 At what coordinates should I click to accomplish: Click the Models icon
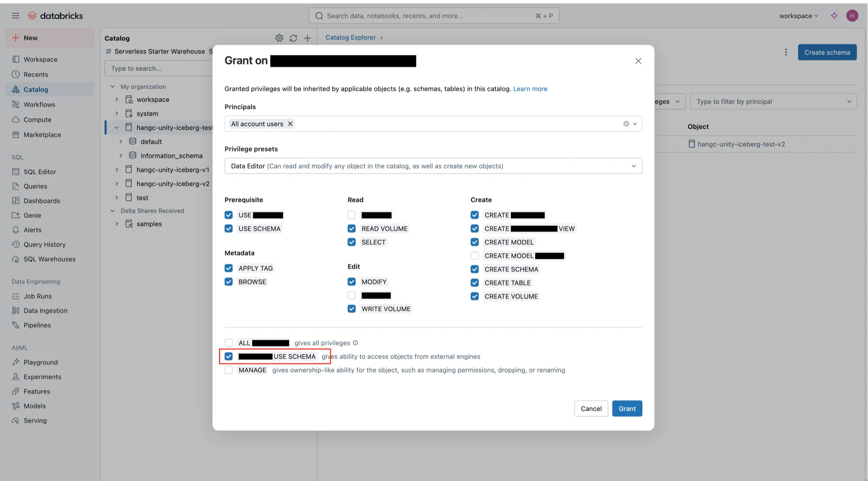coord(16,406)
